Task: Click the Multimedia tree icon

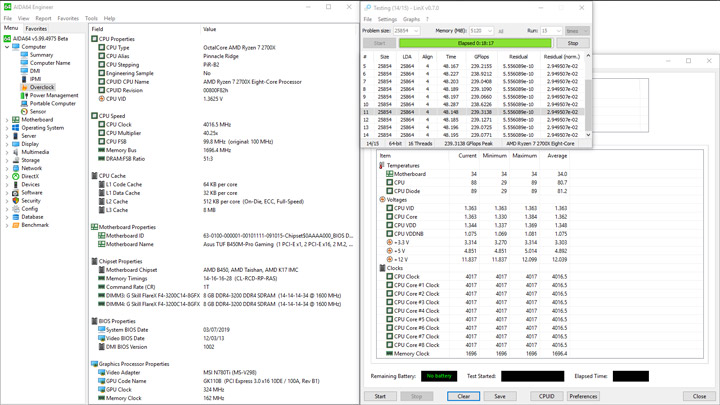Action: click(x=16, y=152)
